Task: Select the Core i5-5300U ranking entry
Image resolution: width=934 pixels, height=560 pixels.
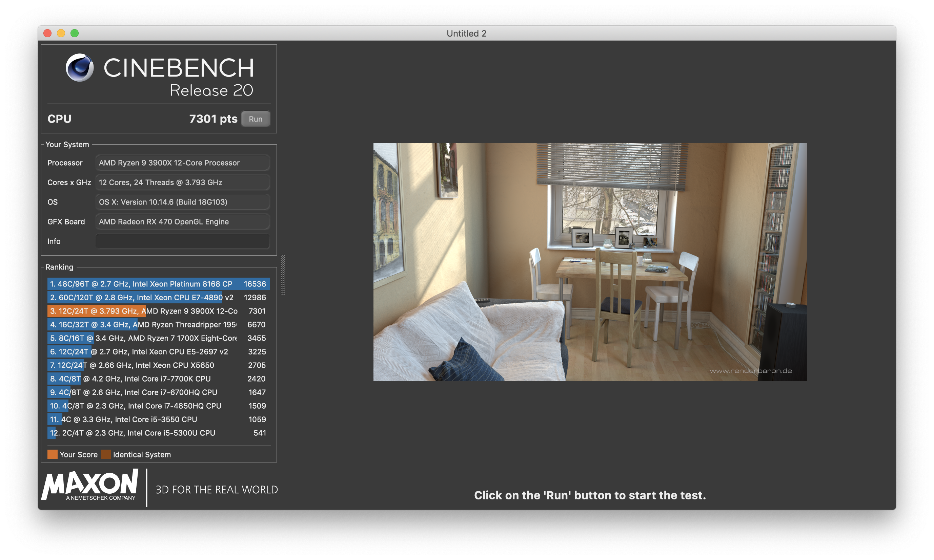Action: pyautogui.click(x=158, y=433)
